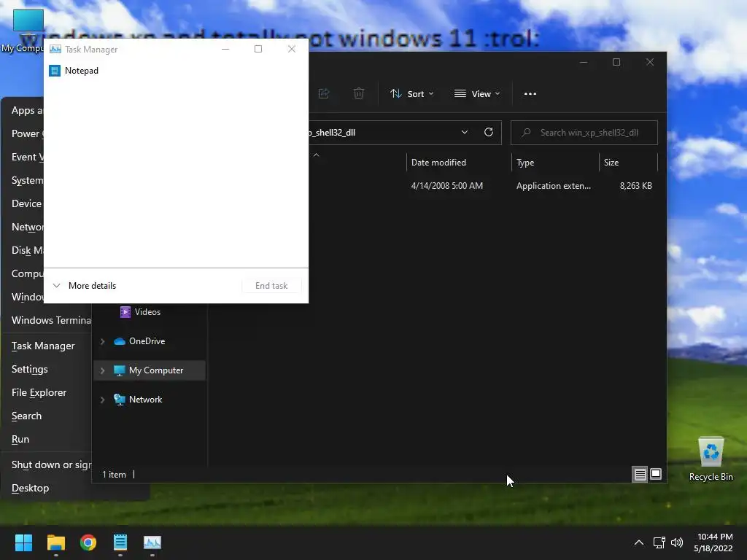Click the My Computer monitor icon in tree

pyautogui.click(x=120, y=370)
